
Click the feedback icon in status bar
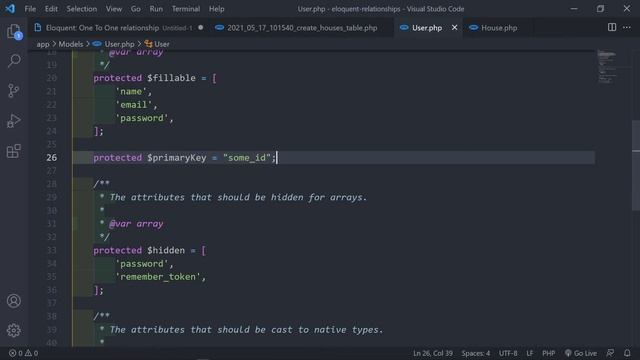[x=610, y=353]
